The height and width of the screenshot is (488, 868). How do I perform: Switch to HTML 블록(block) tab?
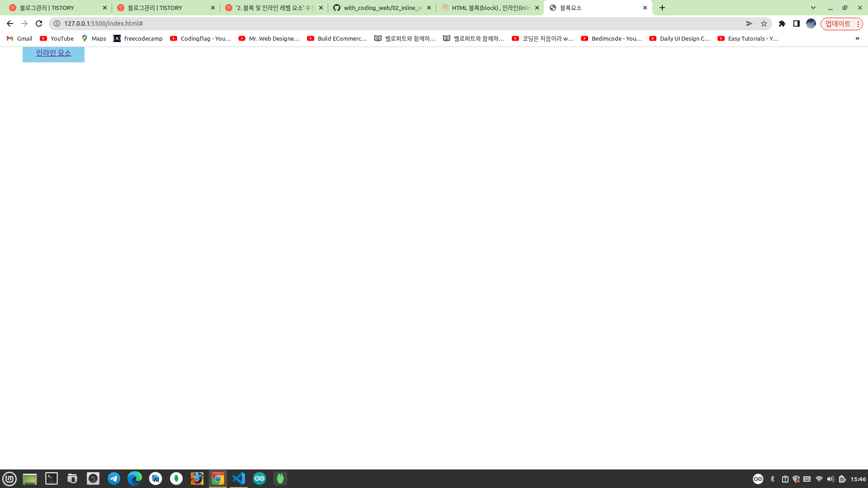click(x=490, y=8)
